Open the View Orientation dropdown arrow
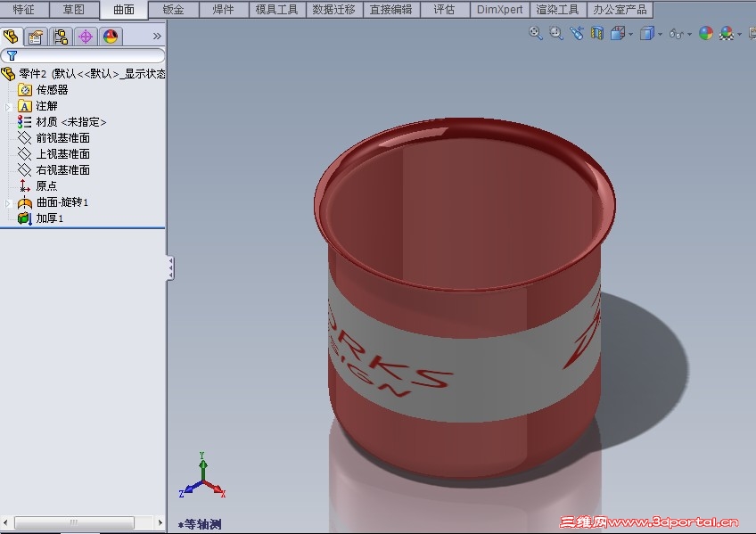Screen dimensions: 756x534 (630, 34)
